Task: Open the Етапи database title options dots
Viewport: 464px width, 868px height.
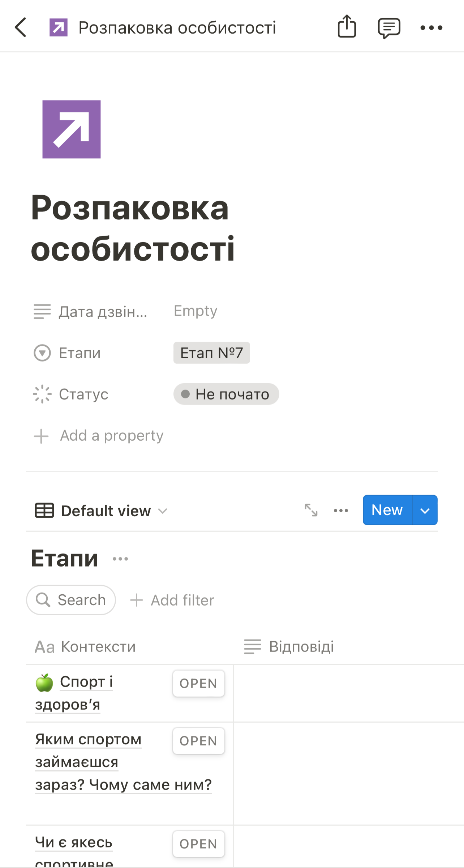Action: tap(120, 559)
